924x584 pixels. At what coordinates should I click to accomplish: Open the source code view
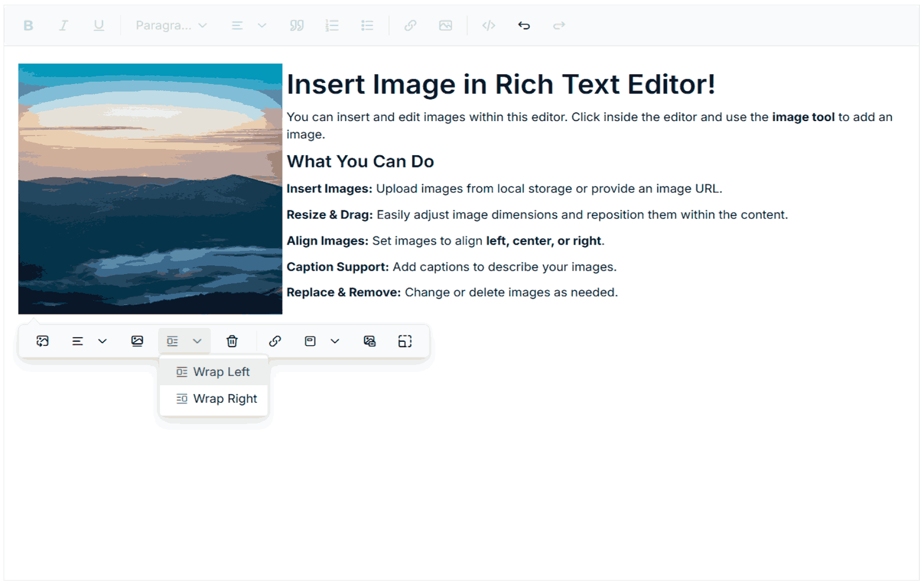pos(489,25)
